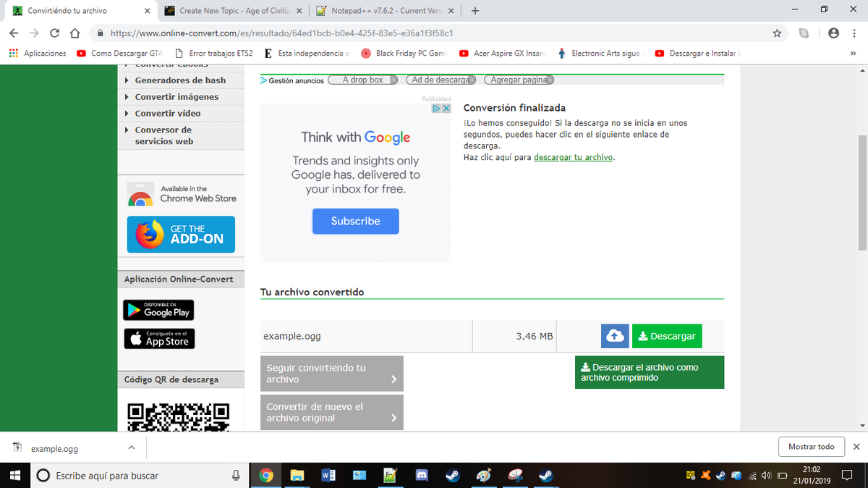
Task: Click Mostrar todo in downloads bar
Action: click(811, 447)
